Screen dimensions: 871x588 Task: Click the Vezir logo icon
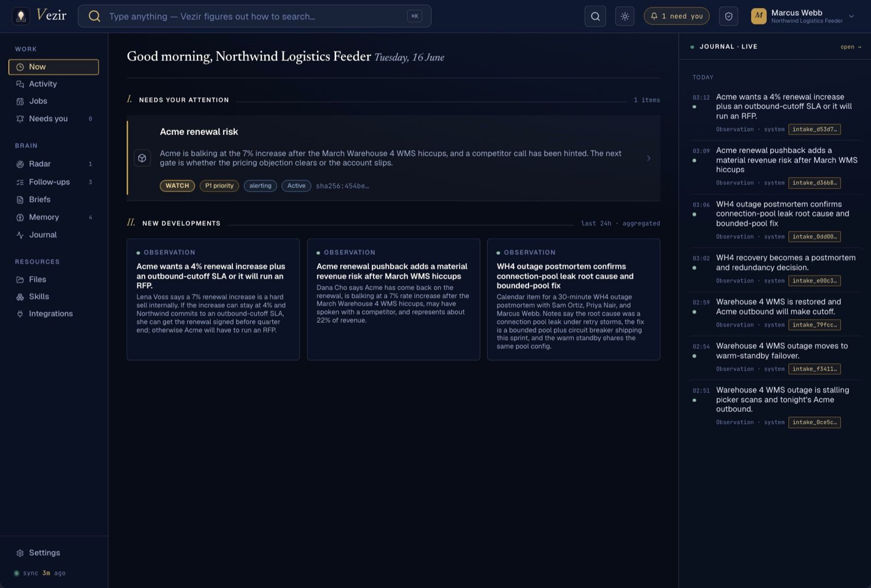[x=21, y=16]
